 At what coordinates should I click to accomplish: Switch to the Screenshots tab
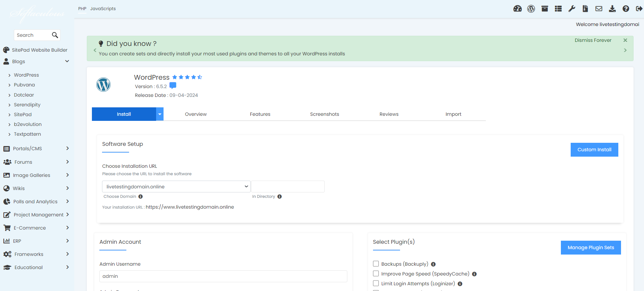324,114
